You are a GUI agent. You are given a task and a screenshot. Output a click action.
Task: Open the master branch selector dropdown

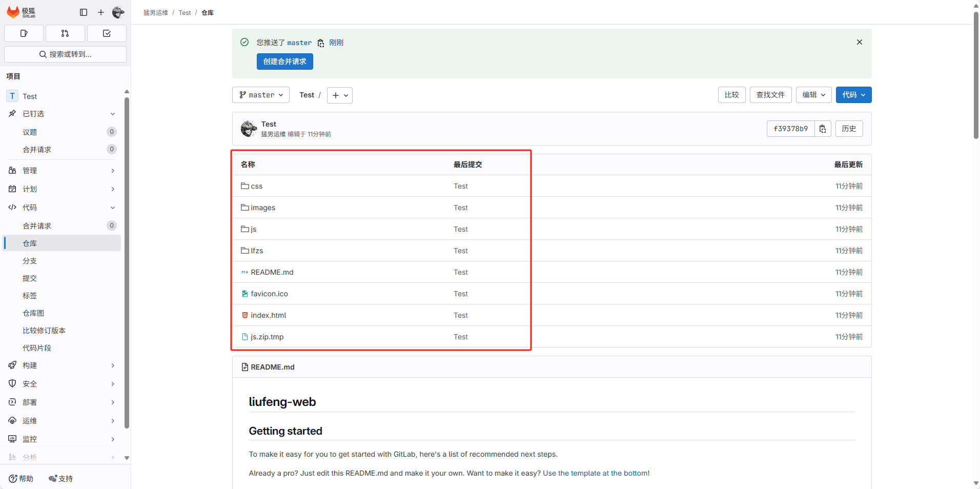pyautogui.click(x=260, y=95)
